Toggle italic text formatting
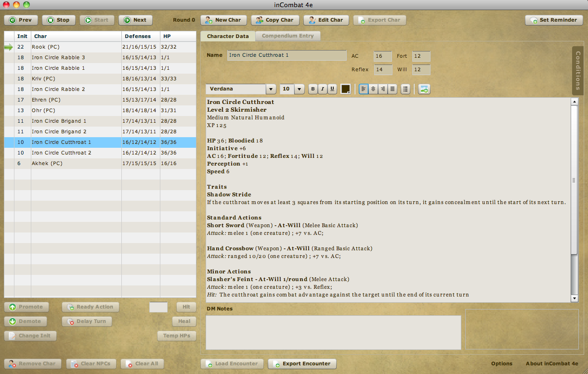 322,89
